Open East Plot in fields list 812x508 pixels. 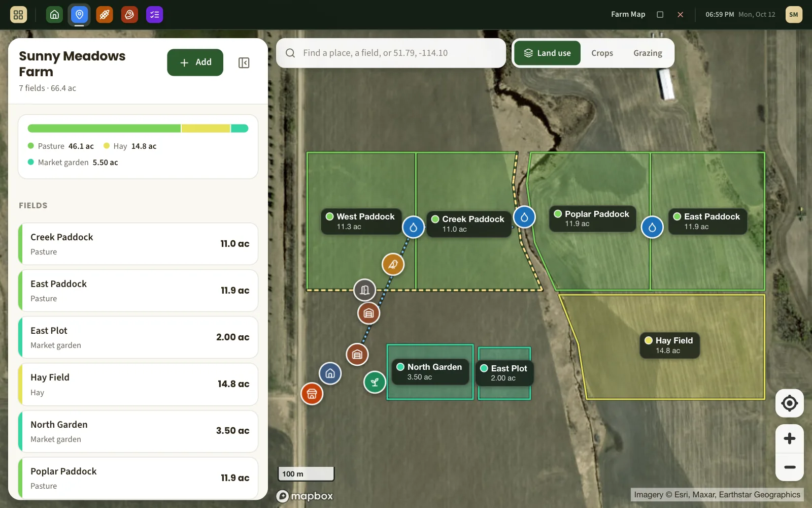tap(138, 337)
